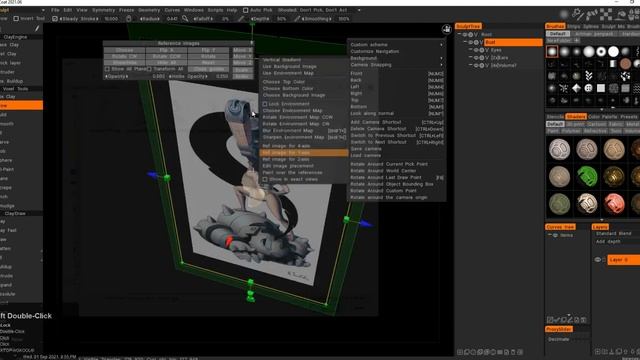Image resolution: width=640 pixels, height=360 pixels.
Task: Click the magnifier icon beside Radius
Action: pyautogui.click(x=185, y=19)
